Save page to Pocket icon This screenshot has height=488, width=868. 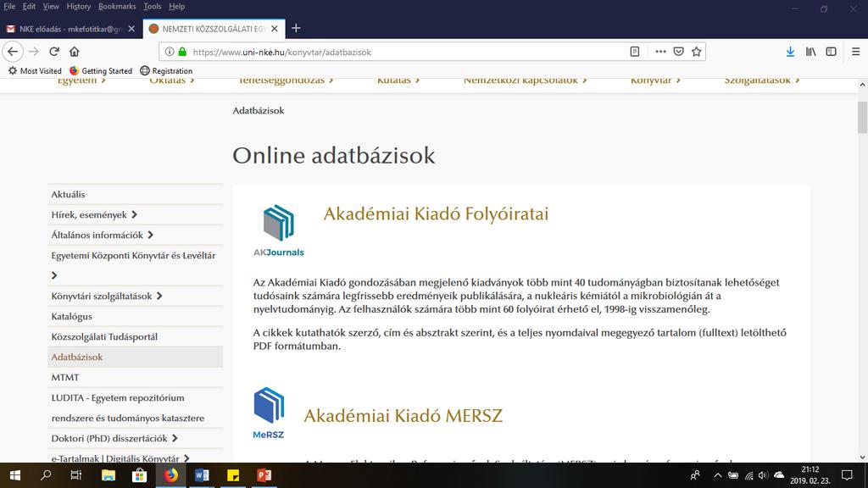point(679,52)
